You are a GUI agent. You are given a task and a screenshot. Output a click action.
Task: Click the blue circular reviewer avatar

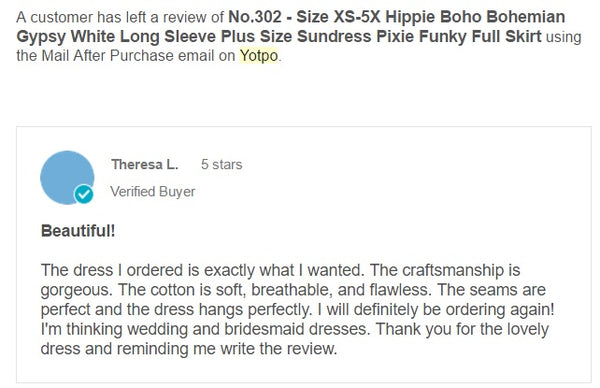pyautogui.click(x=67, y=178)
